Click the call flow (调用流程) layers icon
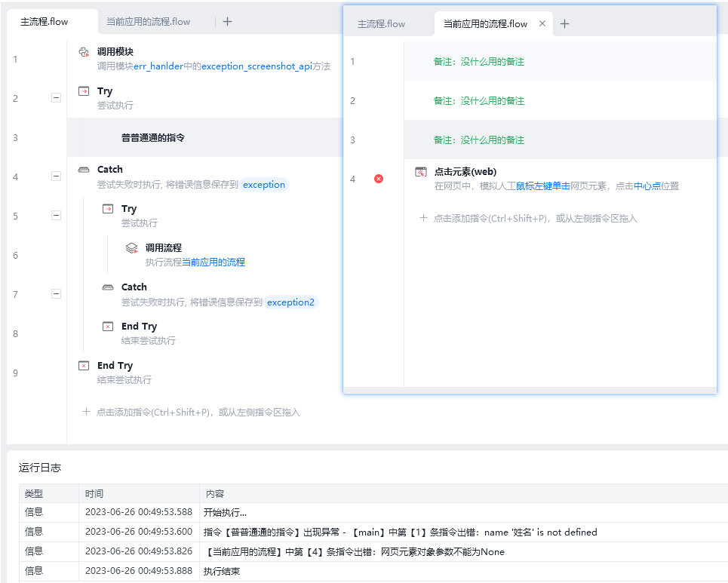This screenshot has width=728, height=583. tap(131, 248)
